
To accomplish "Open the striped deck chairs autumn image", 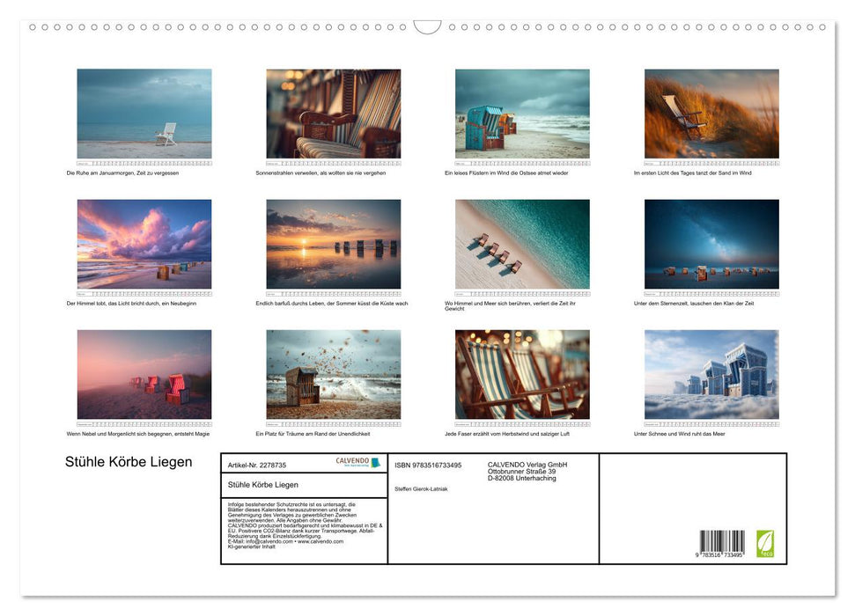I will point(522,374).
